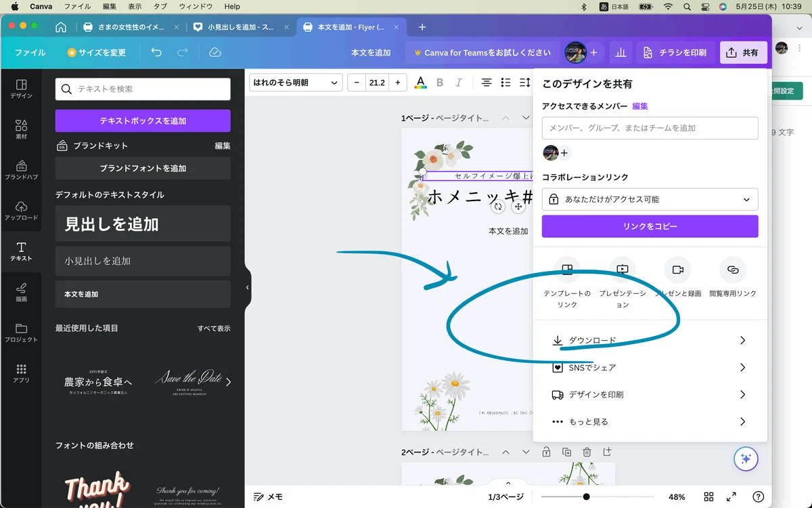Viewport: 812px width, 508px height.
Task: Expand the もっと見る option
Action: [650, 421]
